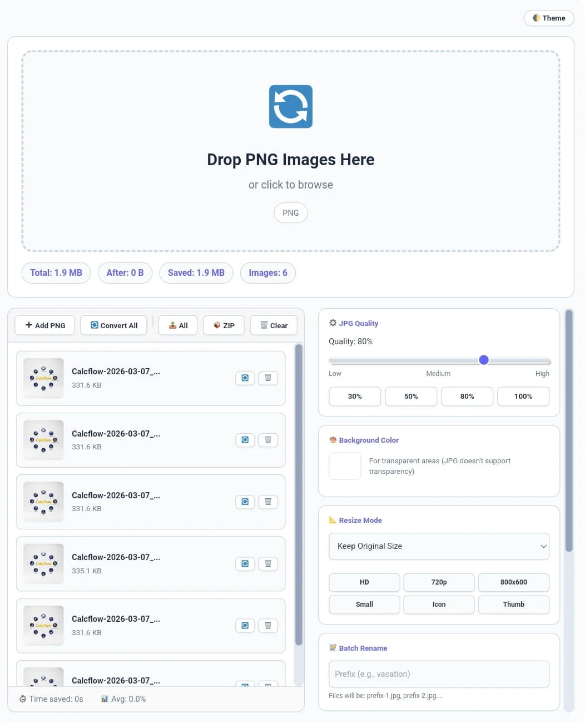The image size is (585, 728).
Task: Convert the first Calcflow image to JPG
Action: tap(245, 378)
